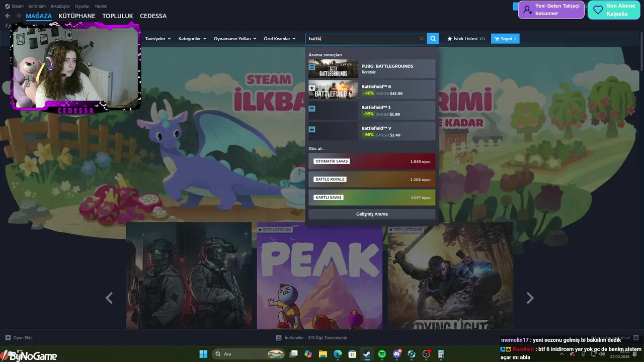Click the Battlefield 6 result thumbnail
This screenshot has height=362, width=644.
(333, 89)
